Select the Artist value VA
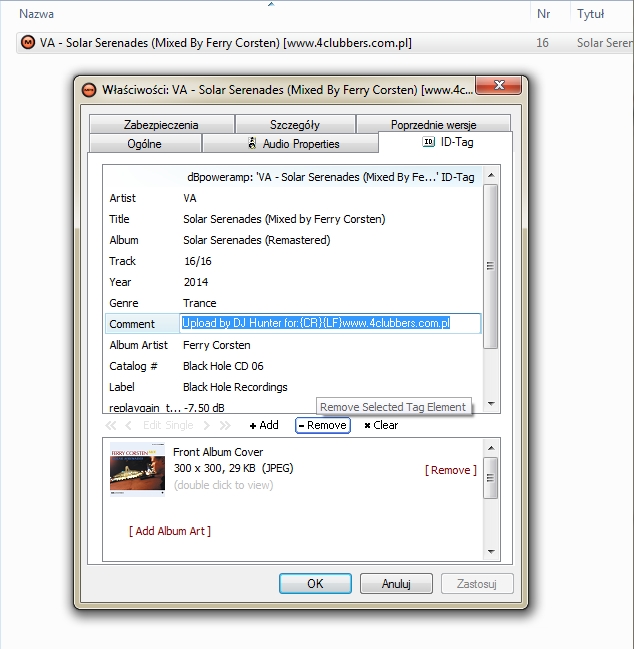This screenshot has width=634, height=649. click(190, 198)
